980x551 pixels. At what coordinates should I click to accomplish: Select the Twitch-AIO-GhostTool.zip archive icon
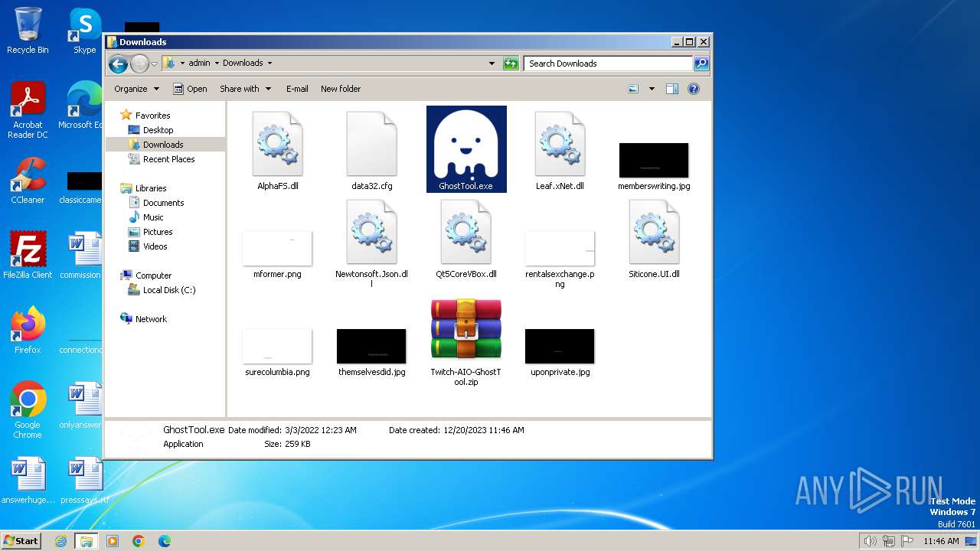466,329
